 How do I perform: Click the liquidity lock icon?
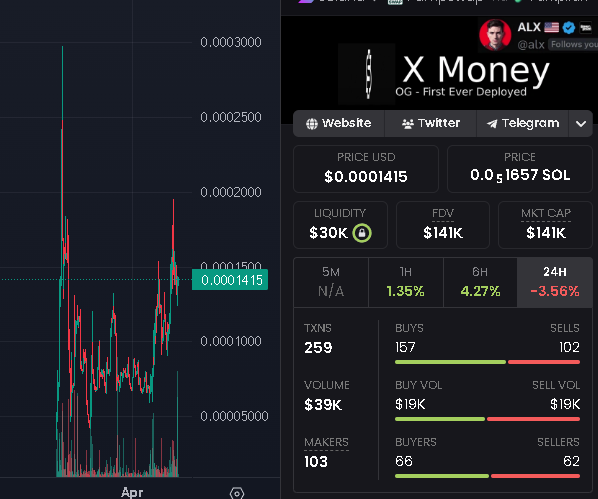362,233
